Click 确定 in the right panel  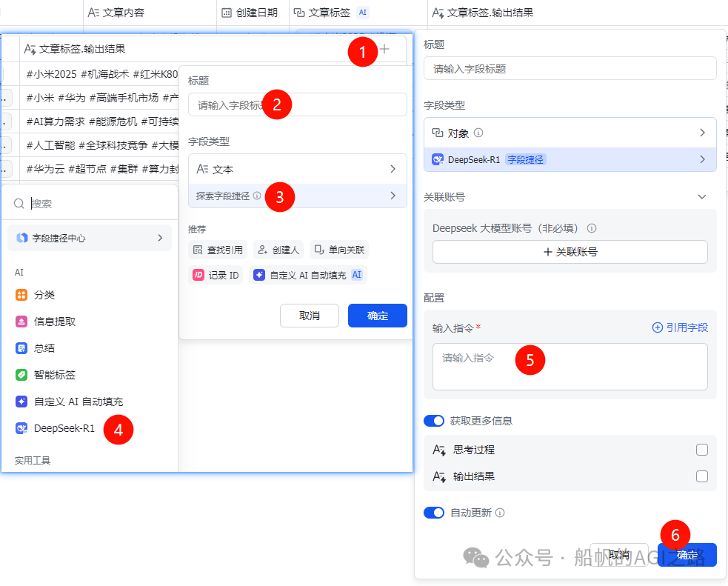pyautogui.click(x=687, y=555)
